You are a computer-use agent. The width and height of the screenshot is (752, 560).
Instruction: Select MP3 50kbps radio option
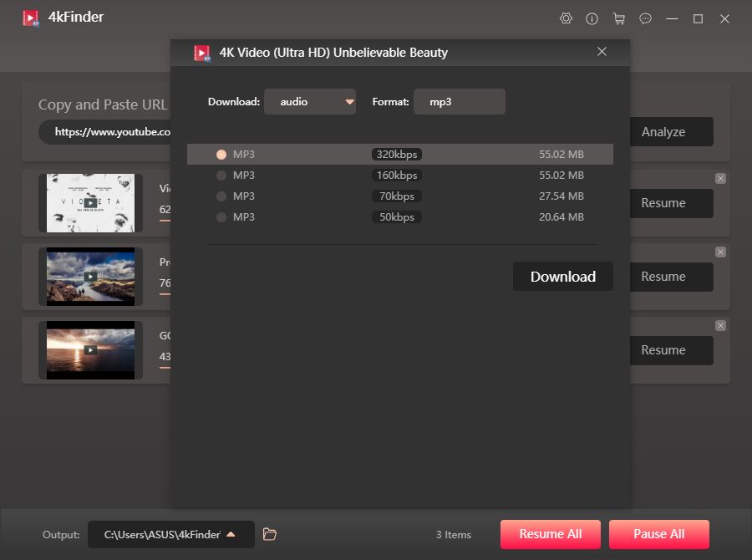pyautogui.click(x=221, y=217)
